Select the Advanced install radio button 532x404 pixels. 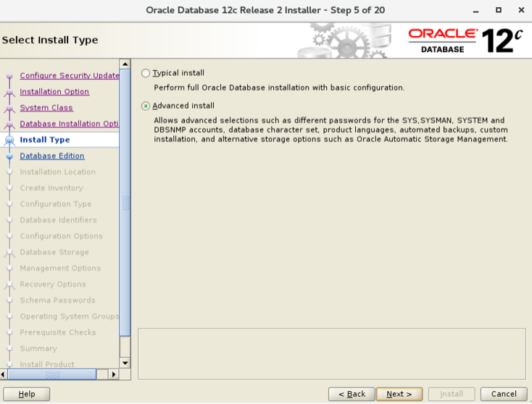point(146,106)
